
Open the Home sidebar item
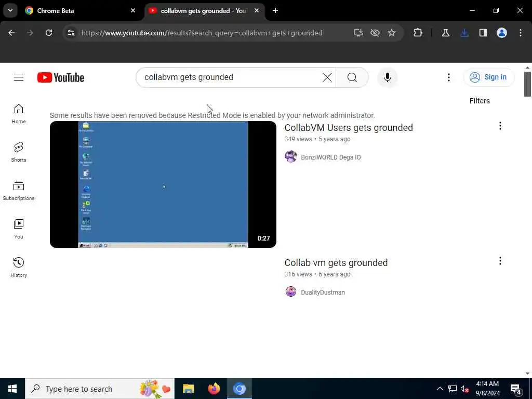19,114
